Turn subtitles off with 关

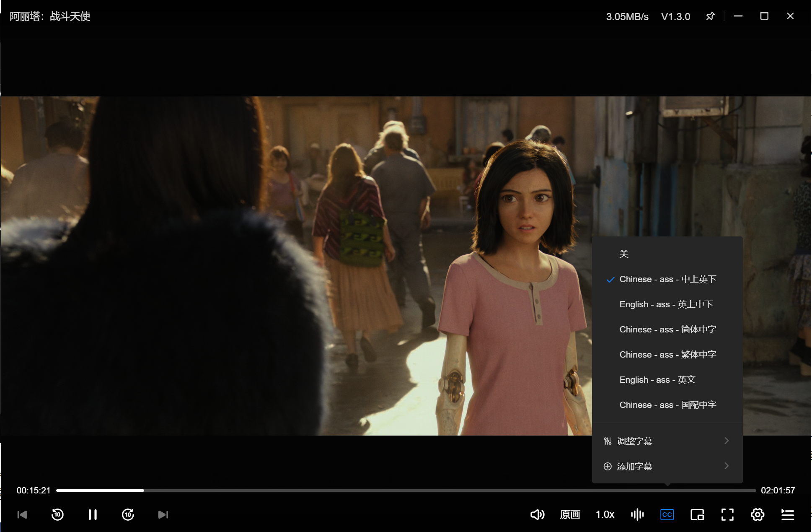[624, 254]
